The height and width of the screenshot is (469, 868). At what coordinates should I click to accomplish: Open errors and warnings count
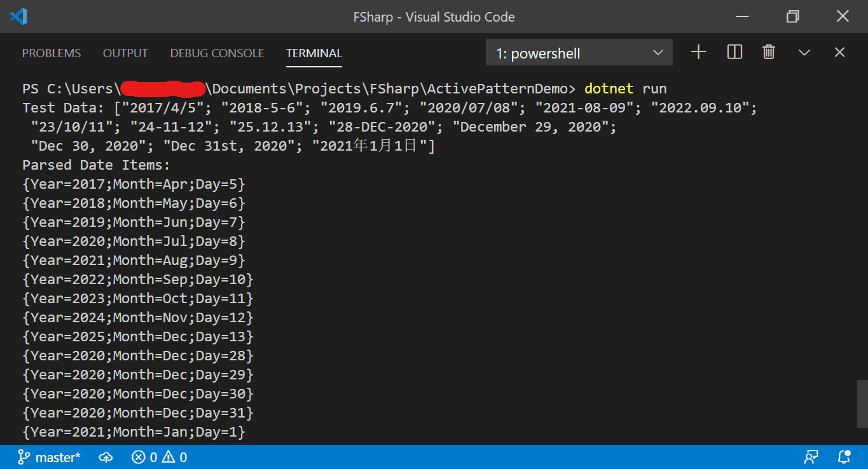(x=159, y=457)
